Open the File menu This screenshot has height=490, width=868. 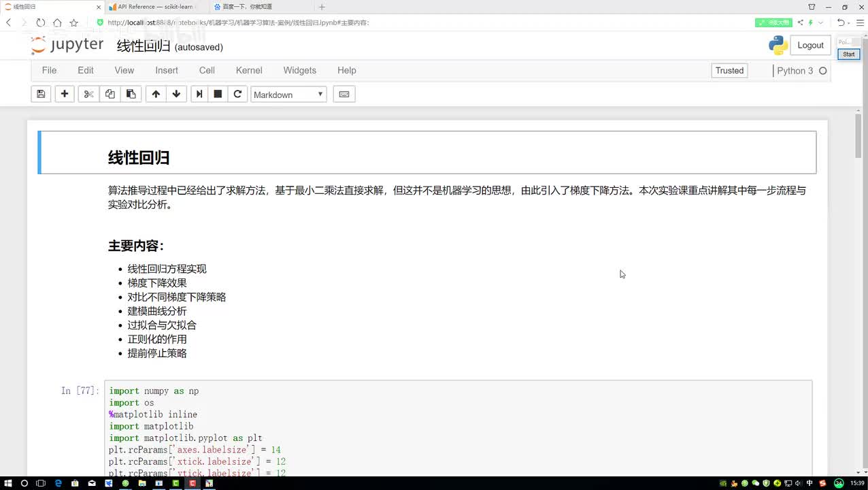click(49, 70)
